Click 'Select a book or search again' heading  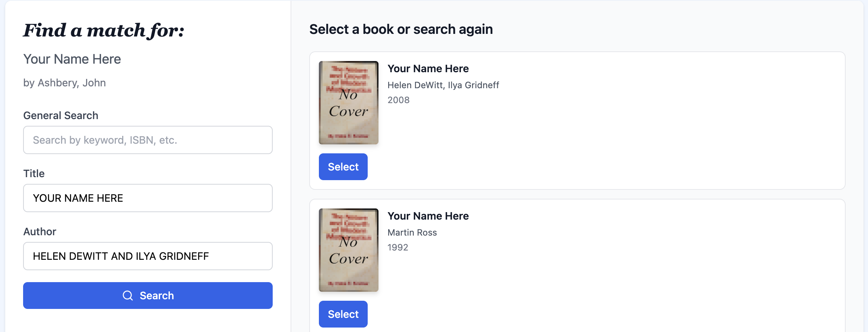pos(402,29)
